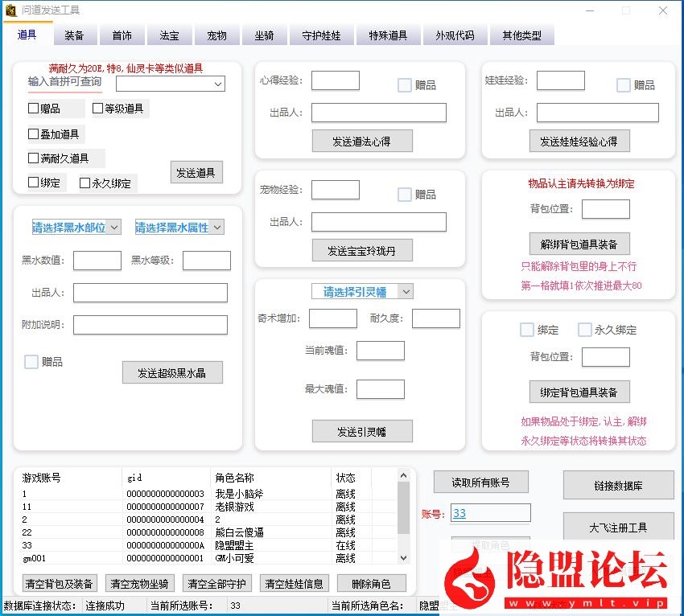This screenshot has height=616, width=684.
Task: Expand the 请选择黑水部位 dropdown
Action: (76, 228)
